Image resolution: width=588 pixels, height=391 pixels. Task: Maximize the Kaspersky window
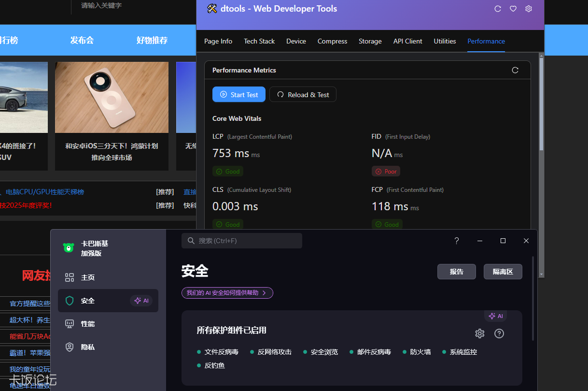point(503,241)
